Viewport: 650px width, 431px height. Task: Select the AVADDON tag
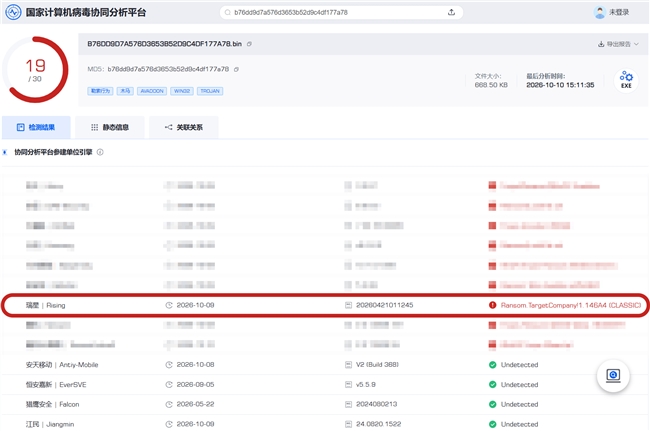(x=152, y=91)
